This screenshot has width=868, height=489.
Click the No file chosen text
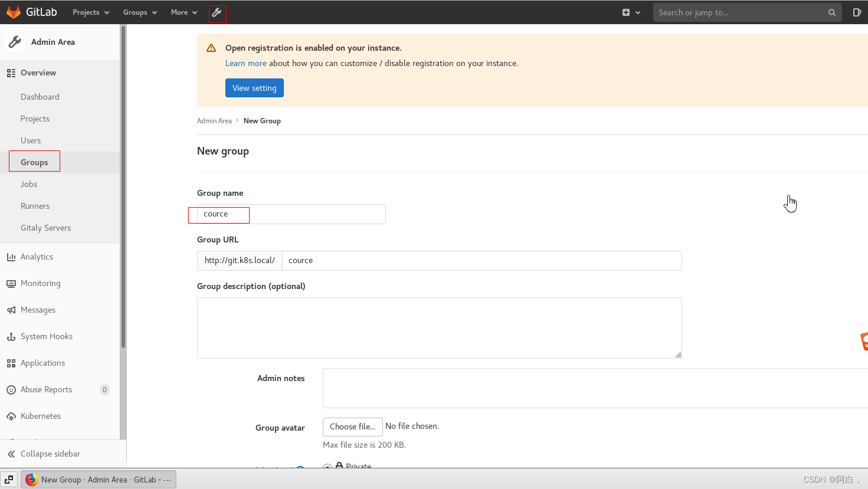pyautogui.click(x=412, y=426)
